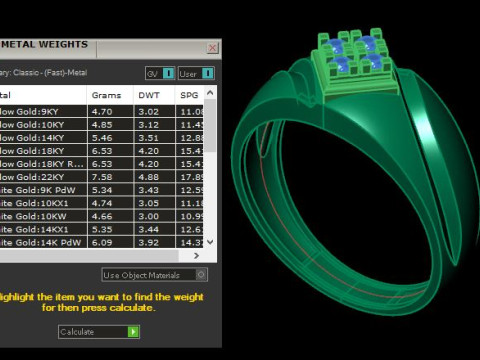Screen dimensions: 480x360
Task: Toggle the User switch
Action: tap(196, 73)
